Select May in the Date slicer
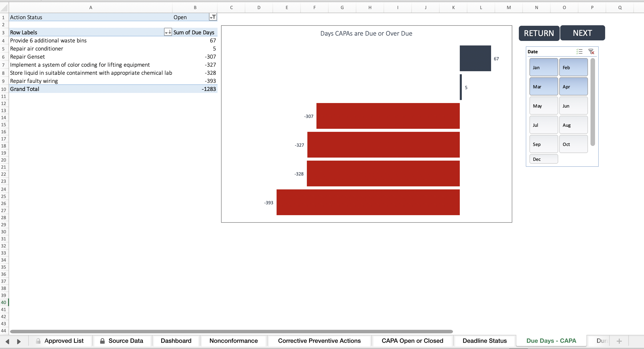 [543, 106]
